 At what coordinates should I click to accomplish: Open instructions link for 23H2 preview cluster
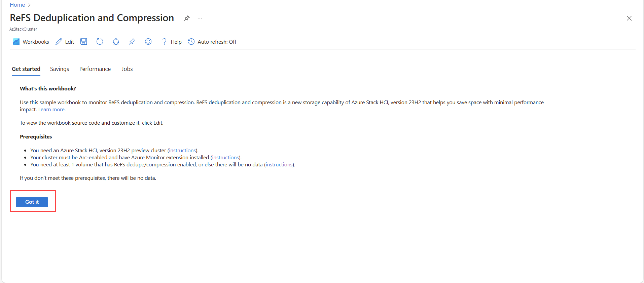(x=182, y=151)
